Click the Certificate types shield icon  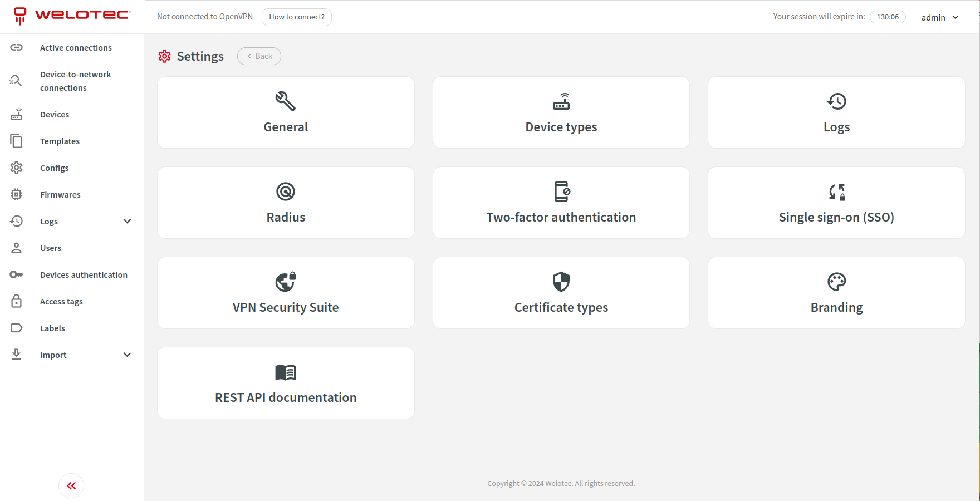point(561,282)
